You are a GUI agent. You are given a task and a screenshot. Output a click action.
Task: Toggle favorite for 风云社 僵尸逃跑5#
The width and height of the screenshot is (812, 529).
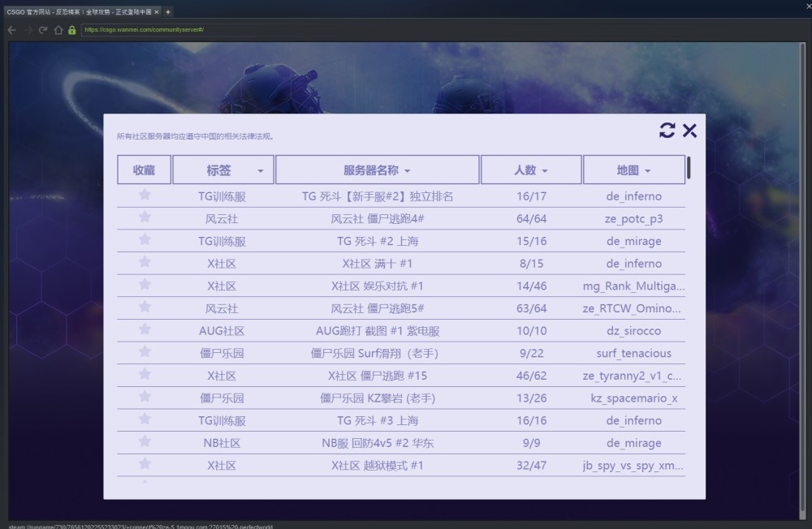coord(145,307)
